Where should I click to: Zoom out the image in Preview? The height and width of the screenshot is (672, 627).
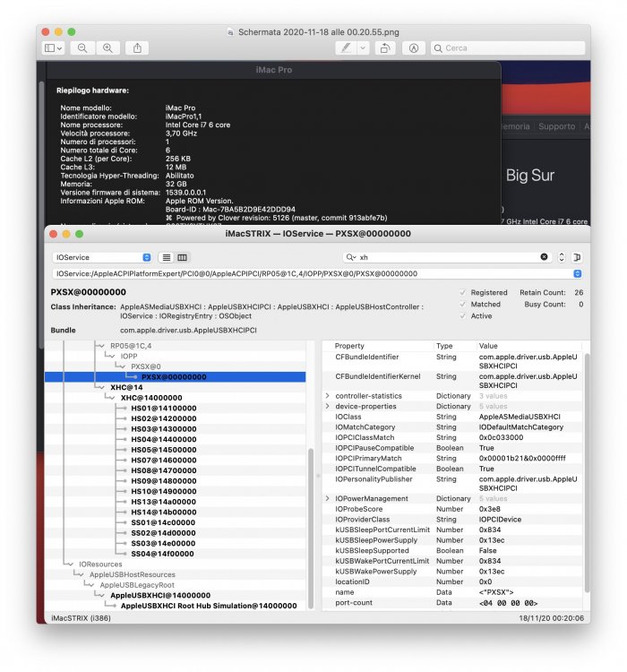click(x=82, y=48)
